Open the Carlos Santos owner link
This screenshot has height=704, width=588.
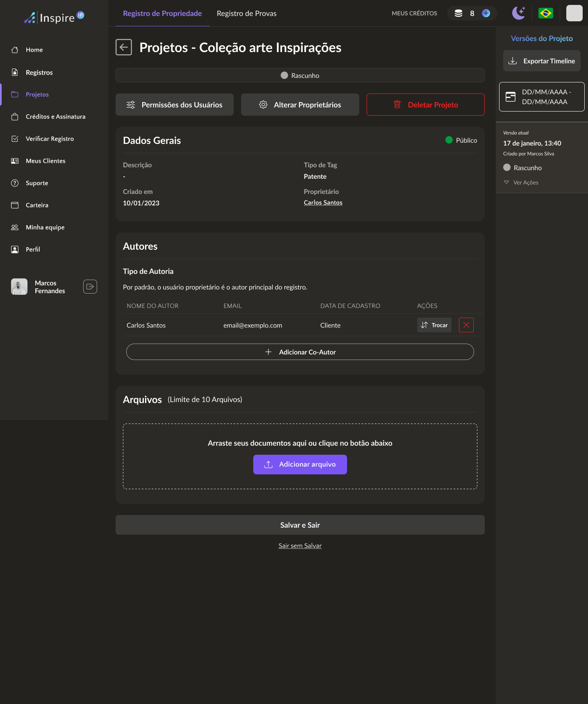pos(323,203)
